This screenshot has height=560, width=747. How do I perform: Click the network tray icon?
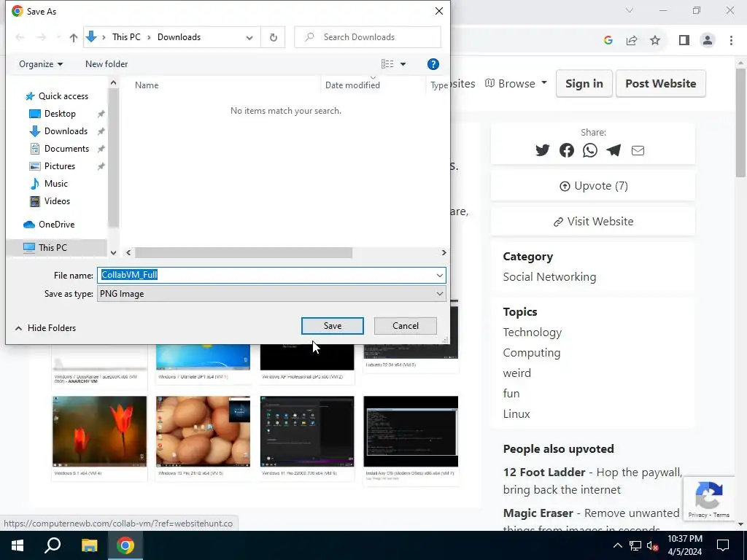[x=635, y=545]
